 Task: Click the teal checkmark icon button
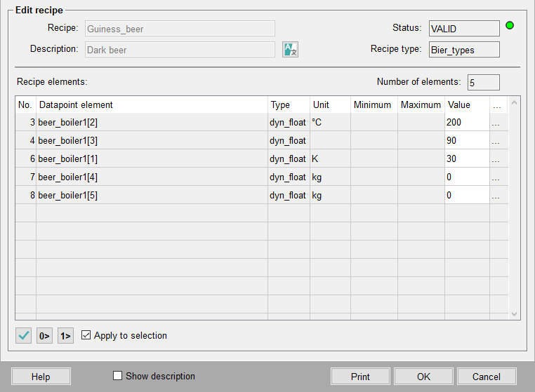[24, 336]
